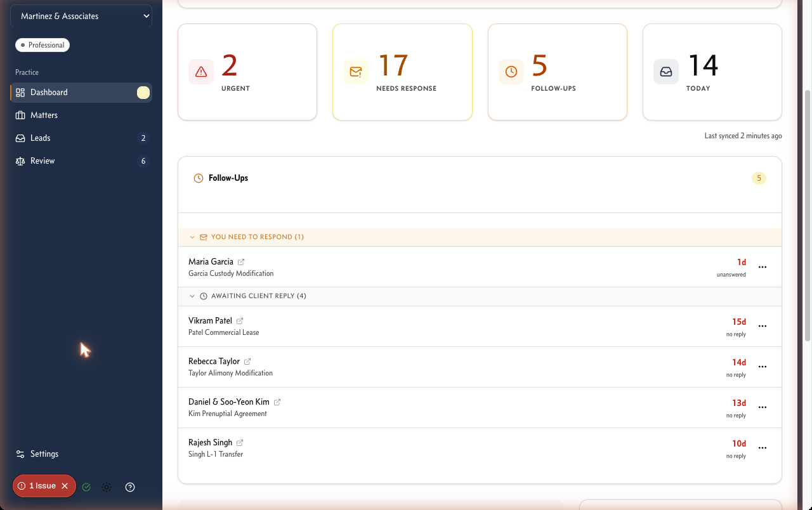
Task: Click the red Urgent warning triangle icon
Action: pyautogui.click(x=201, y=72)
